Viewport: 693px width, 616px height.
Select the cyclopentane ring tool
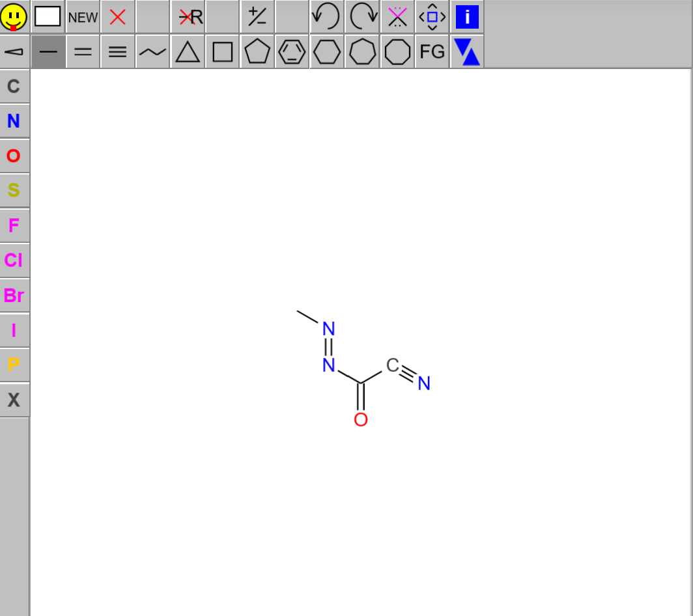coord(257,52)
